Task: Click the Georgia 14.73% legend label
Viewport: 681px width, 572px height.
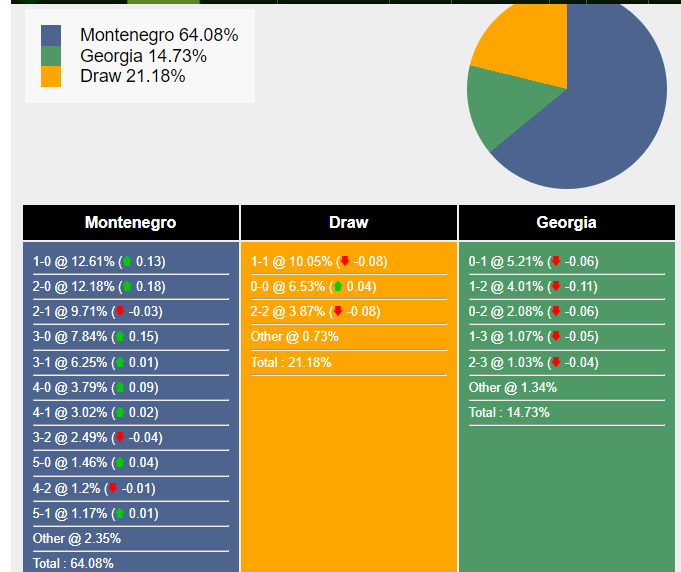Action: click(143, 56)
